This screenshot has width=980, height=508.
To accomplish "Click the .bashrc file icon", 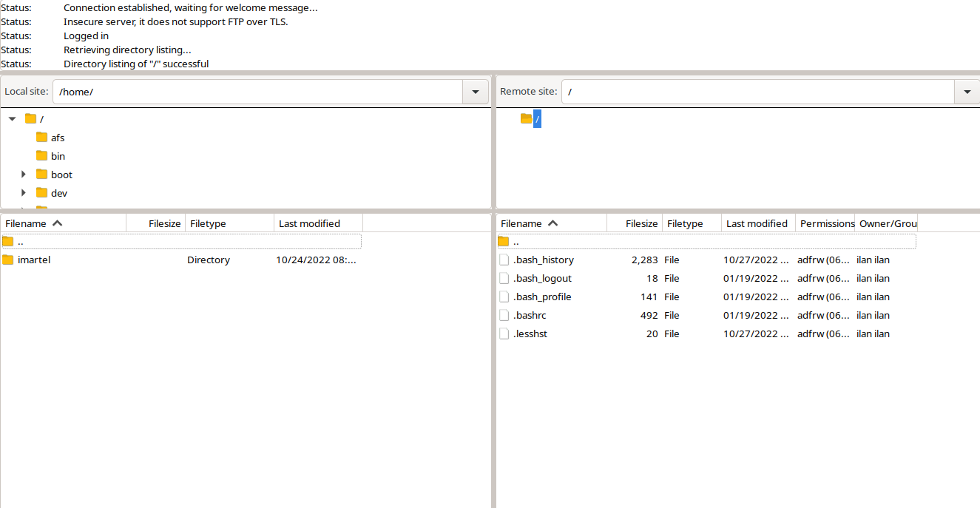I will (x=504, y=315).
